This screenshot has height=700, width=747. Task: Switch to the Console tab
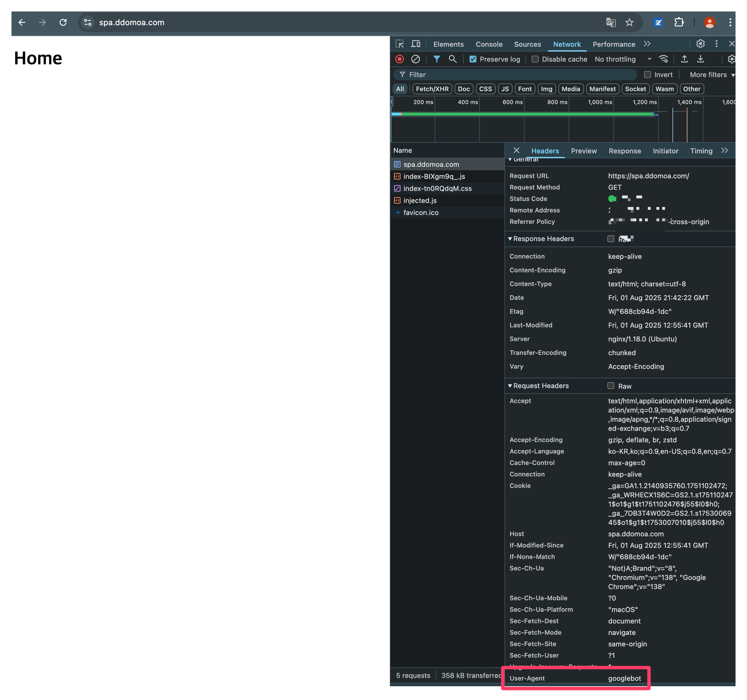[489, 44]
